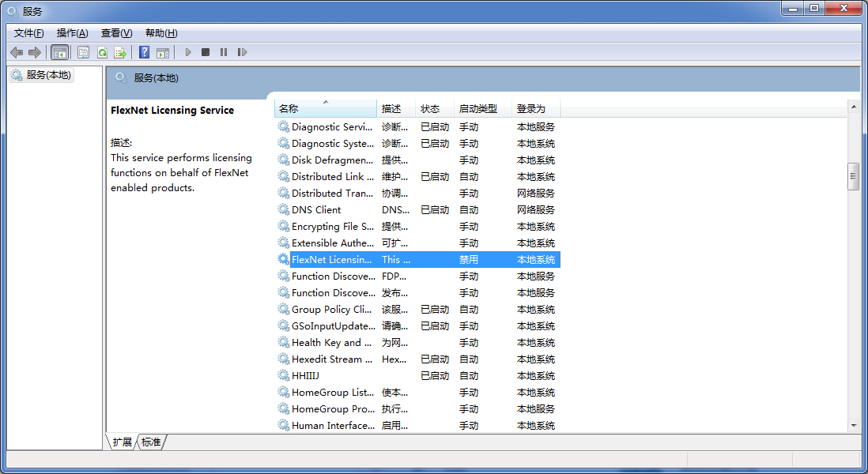Screen dimensions: 868x474
Task: Select Function Discove... service described FDP...
Action: 418,276
